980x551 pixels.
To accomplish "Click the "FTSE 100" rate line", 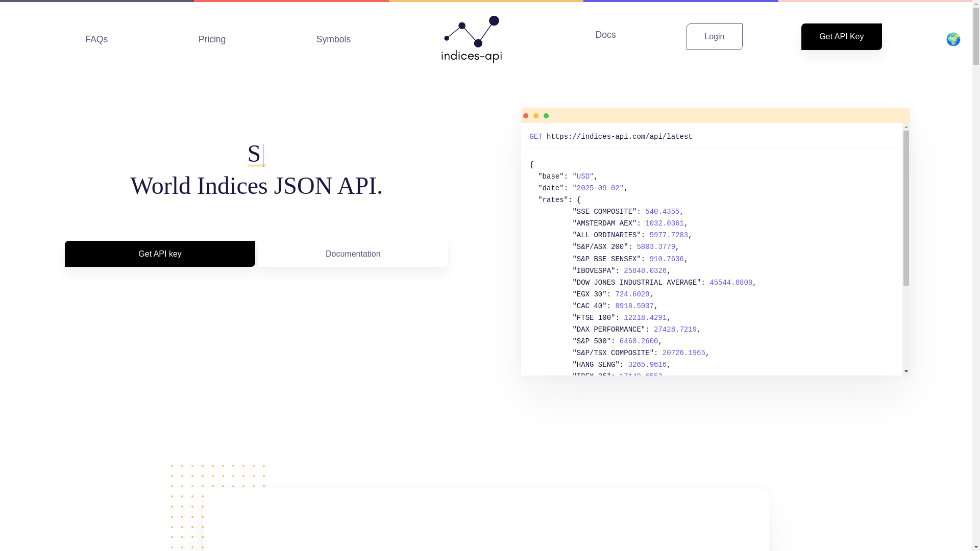I will (621, 318).
